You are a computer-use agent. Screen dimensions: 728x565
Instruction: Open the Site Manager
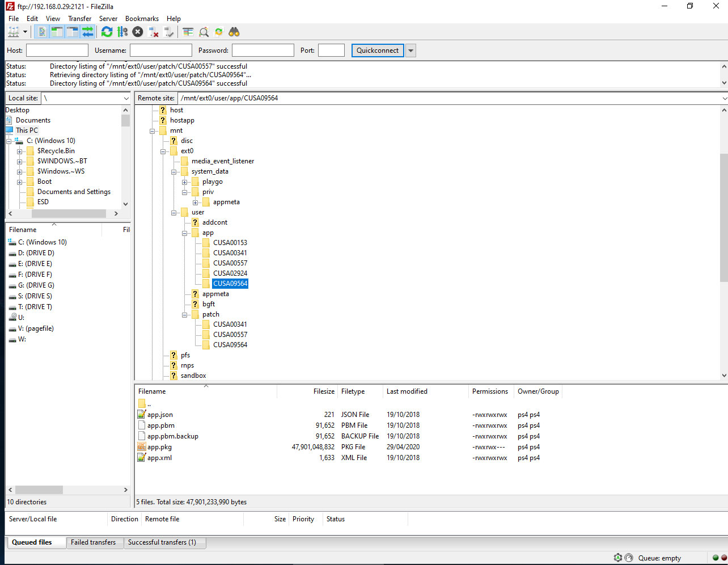[12, 32]
